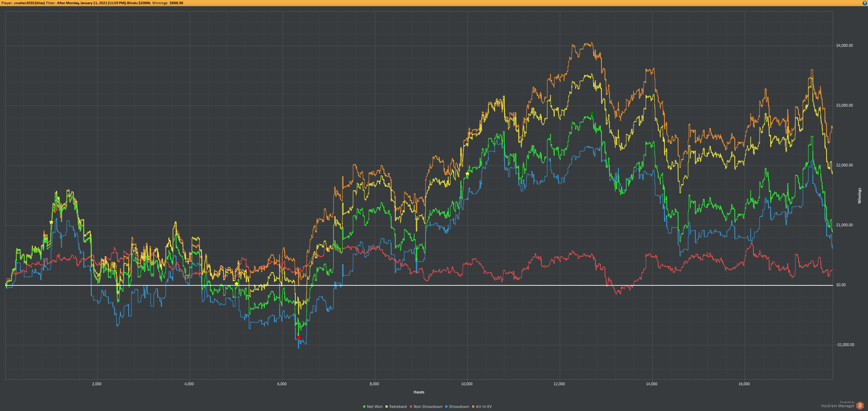The height and width of the screenshot is (411, 868).
Task: Click the '8,000' x-axis tick label
Action: tap(374, 384)
